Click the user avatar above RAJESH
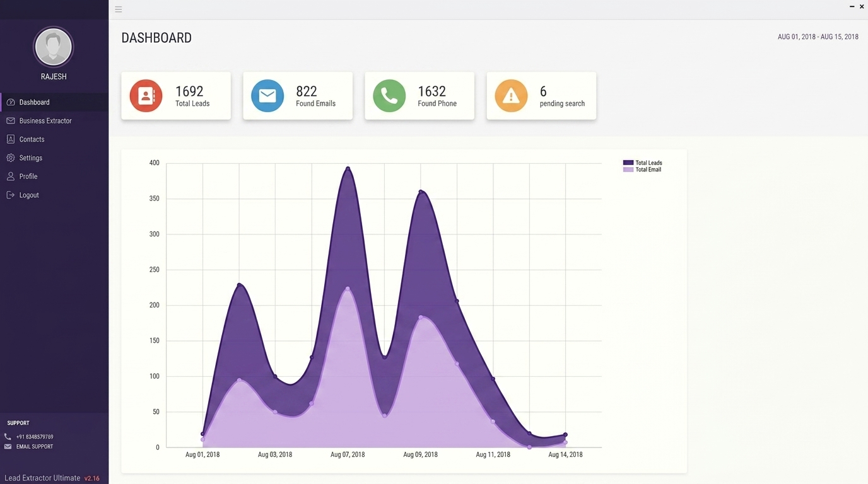Image resolution: width=868 pixels, height=484 pixels. (x=54, y=47)
